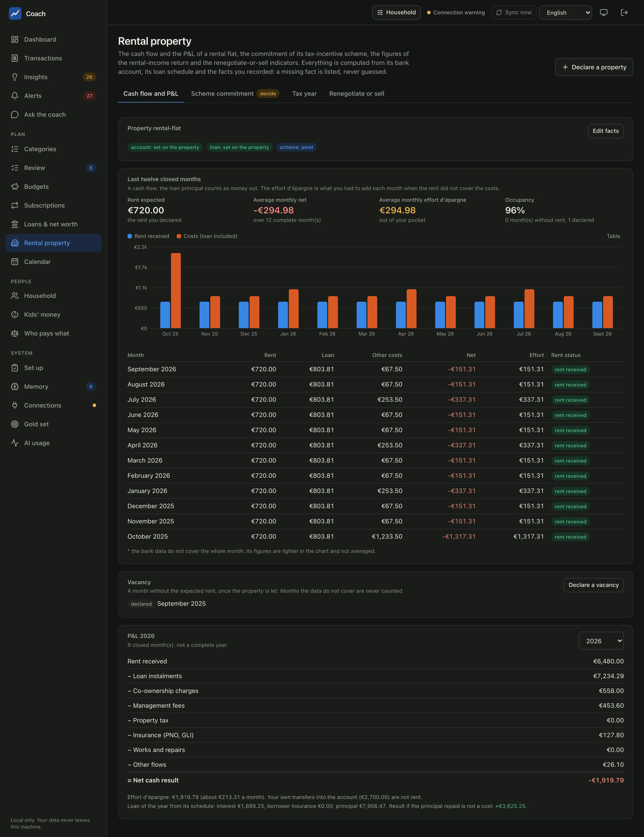Open the Ask the coach chat icon
Viewport: 644px width, 837px height.
click(15, 115)
